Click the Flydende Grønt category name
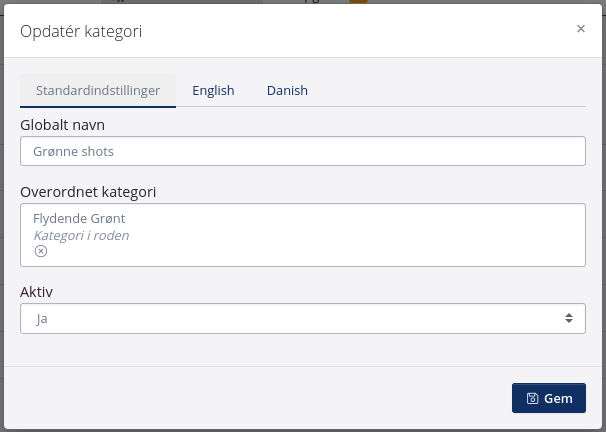This screenshot has width=606, height=432. tap(79, 218)
